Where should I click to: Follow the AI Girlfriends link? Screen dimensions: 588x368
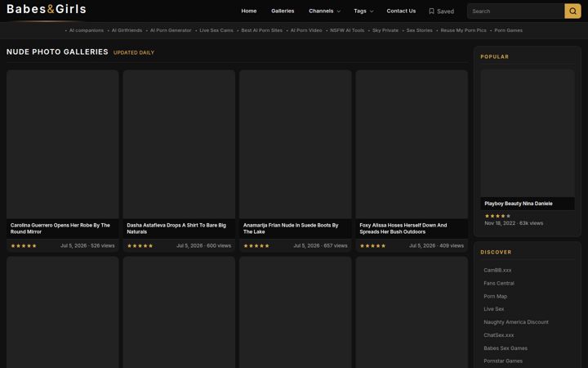point(127,30)
